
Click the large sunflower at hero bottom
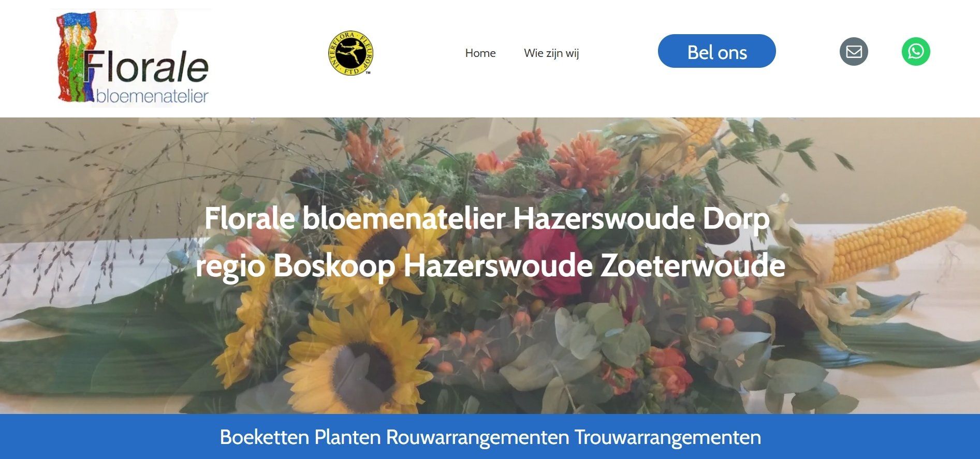coord(357,362)
